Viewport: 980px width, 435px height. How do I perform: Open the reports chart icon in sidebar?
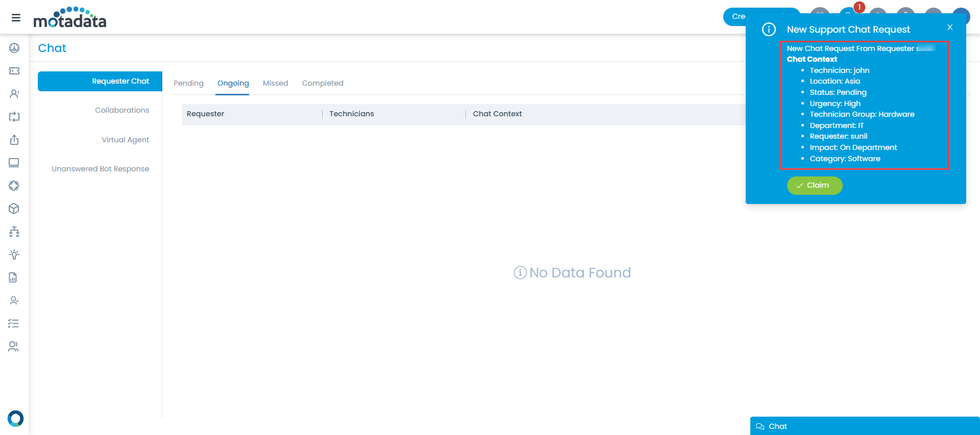coord(13,277)
